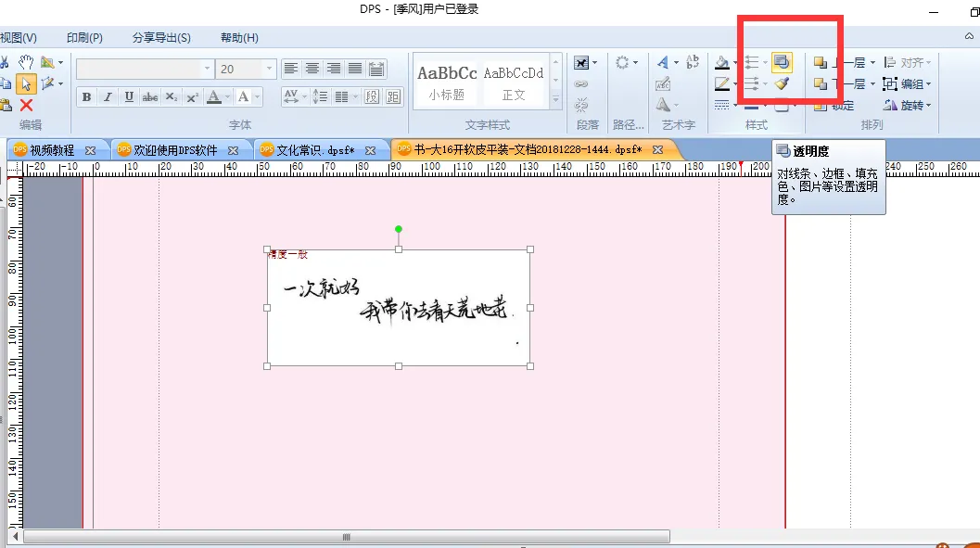Click the red X delete icon
This screenshot has height=548, width=980.
coord(26,105)
